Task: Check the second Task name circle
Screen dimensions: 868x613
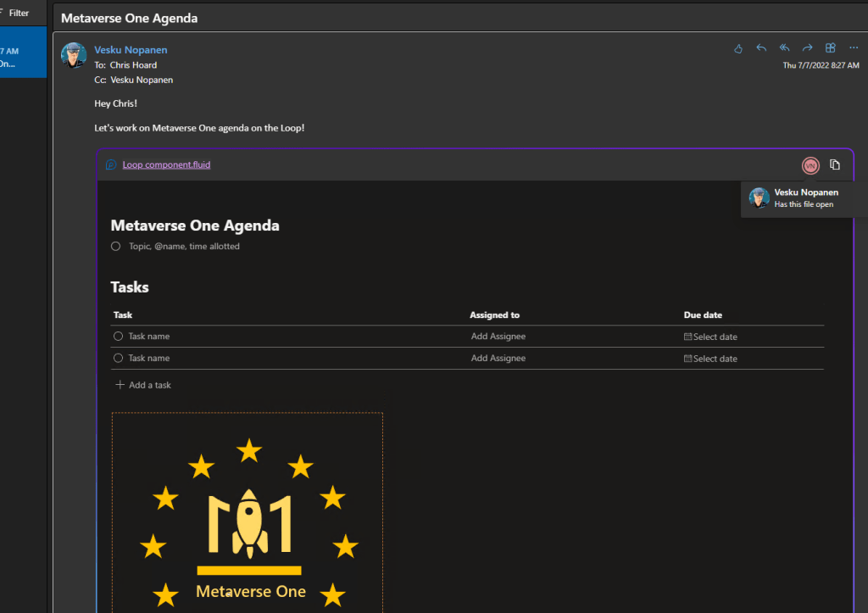Action: click(x=119, y=359)
